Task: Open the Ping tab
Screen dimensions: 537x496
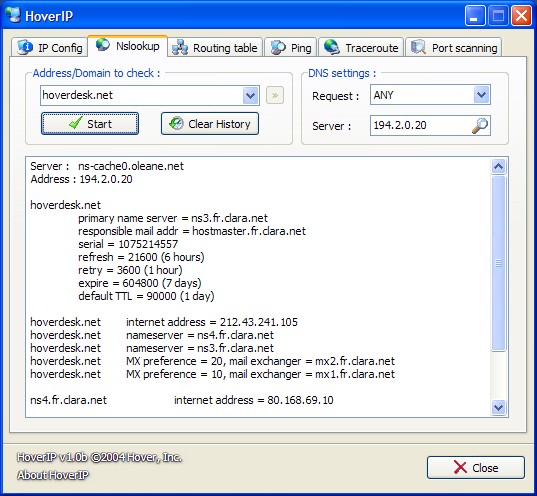Action: click(290, 47)
